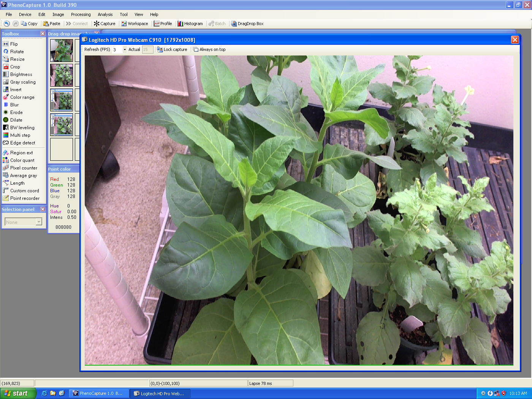This screenshot has height=399, width=532.
Task: Open the DragDrop Box from toolbar
Action: 247,24
